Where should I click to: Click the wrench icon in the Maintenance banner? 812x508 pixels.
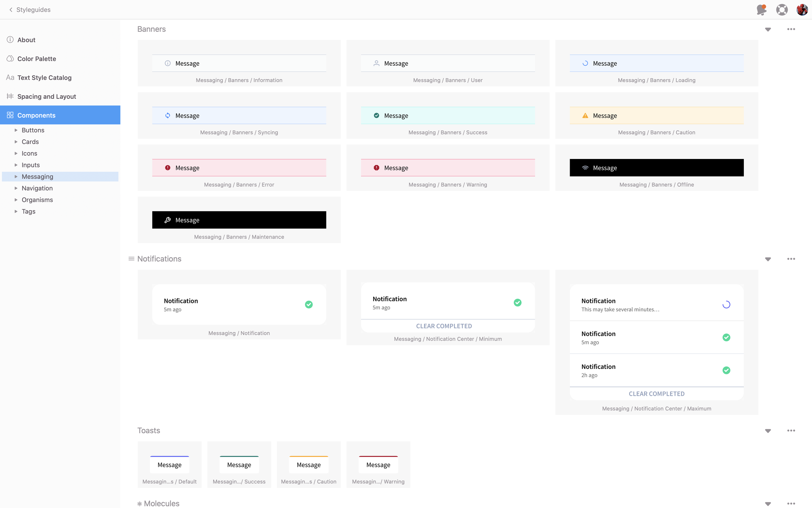click(x=168, y=220)
